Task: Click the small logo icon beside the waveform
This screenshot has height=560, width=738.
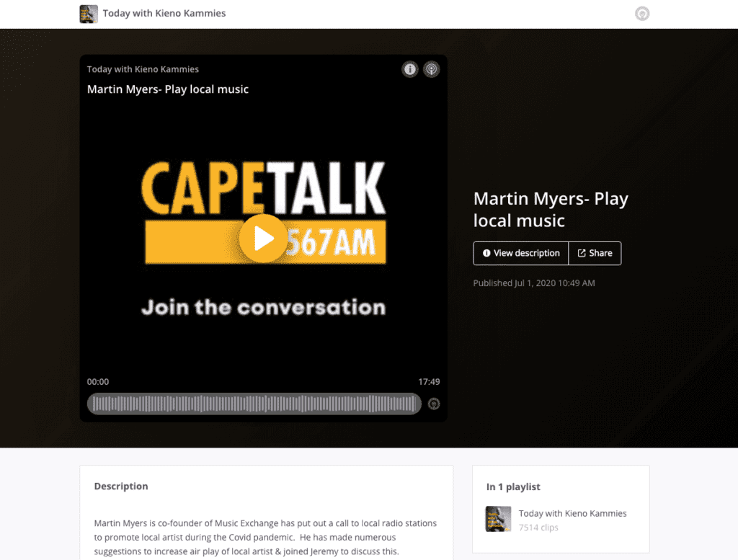Action: [x=434, y=404]
